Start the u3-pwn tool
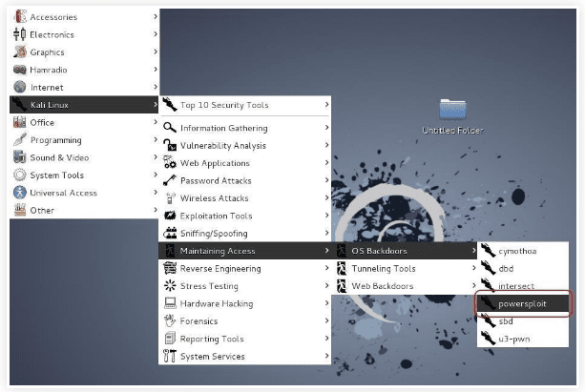 click(516, 339)
